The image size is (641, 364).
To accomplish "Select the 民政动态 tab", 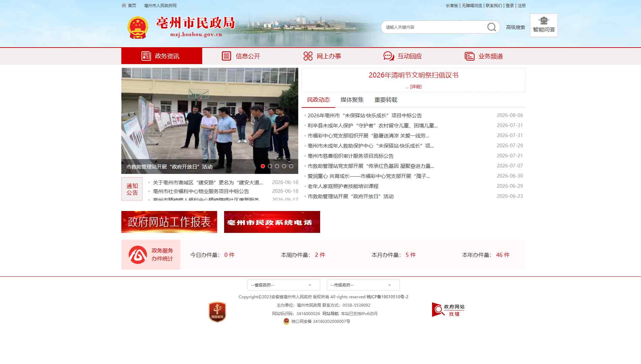I will [x=318, y=100].
